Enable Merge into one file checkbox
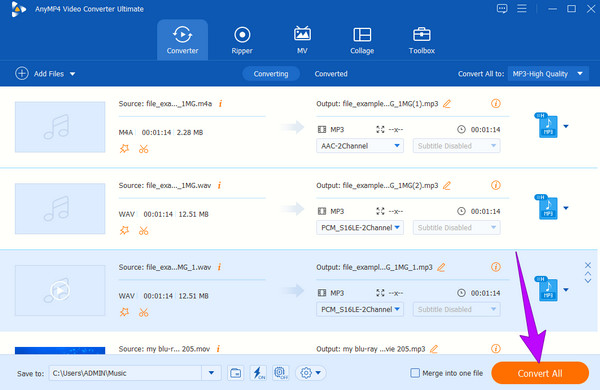The image size is (600, 390). [x=415, y=373]
